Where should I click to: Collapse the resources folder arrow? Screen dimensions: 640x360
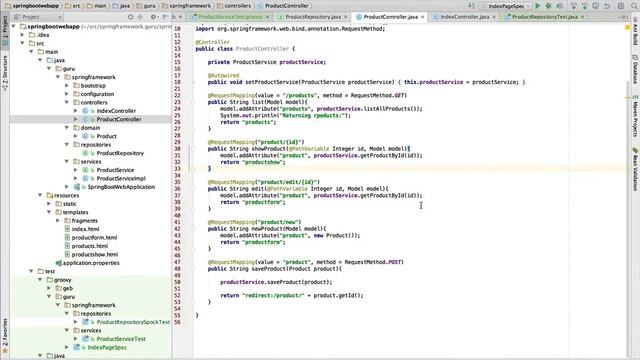[x=40, y=196]
